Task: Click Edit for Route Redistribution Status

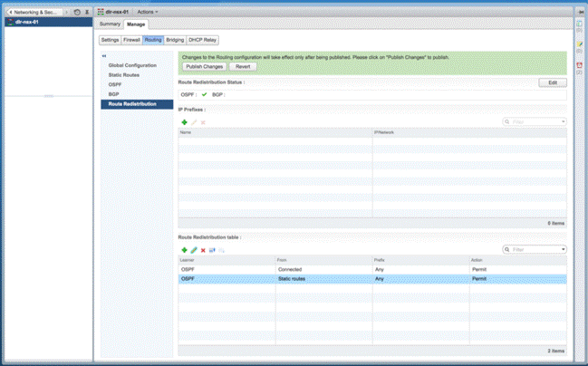Action: coord(552,82)
